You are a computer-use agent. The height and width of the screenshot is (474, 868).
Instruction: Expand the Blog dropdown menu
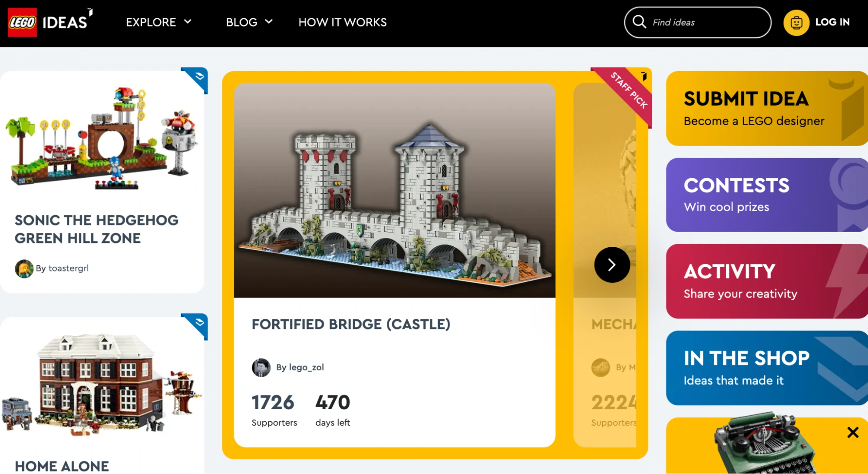249,22
